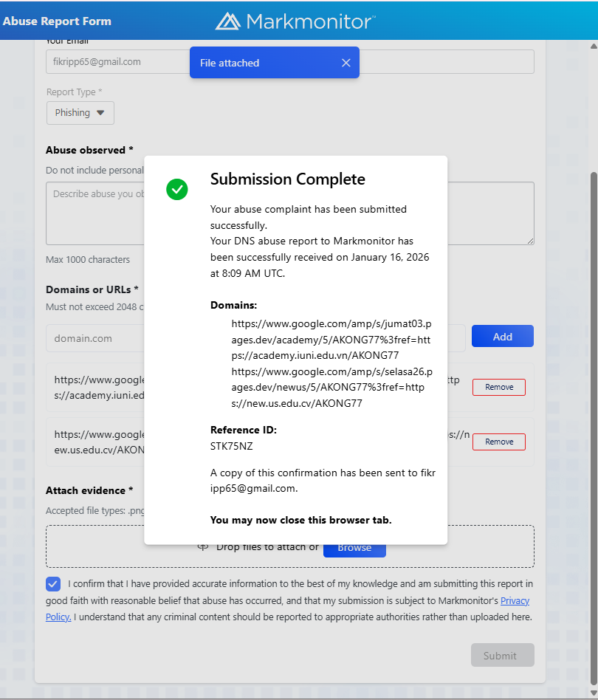Dismiss the File attached notification
Image resolution: width=598 pixels, height=700 pixels.
(x=346, y=63)
